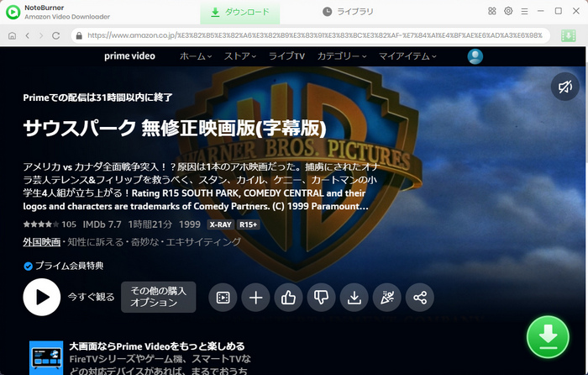Unmute the trailer with speaker icon
Image resolution: width=588 pixels, height=375 pixels.
564,87
